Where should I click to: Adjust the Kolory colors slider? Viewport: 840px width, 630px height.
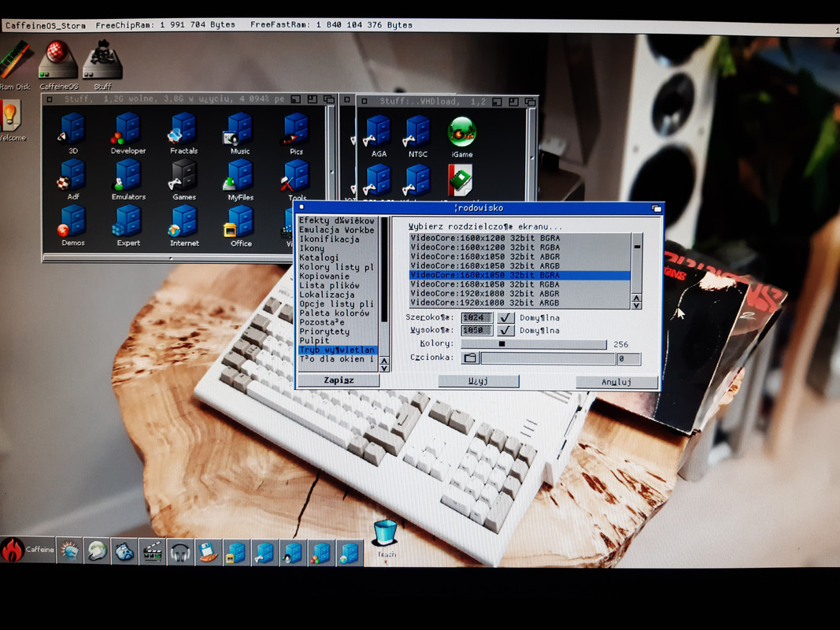click(534, 344)
